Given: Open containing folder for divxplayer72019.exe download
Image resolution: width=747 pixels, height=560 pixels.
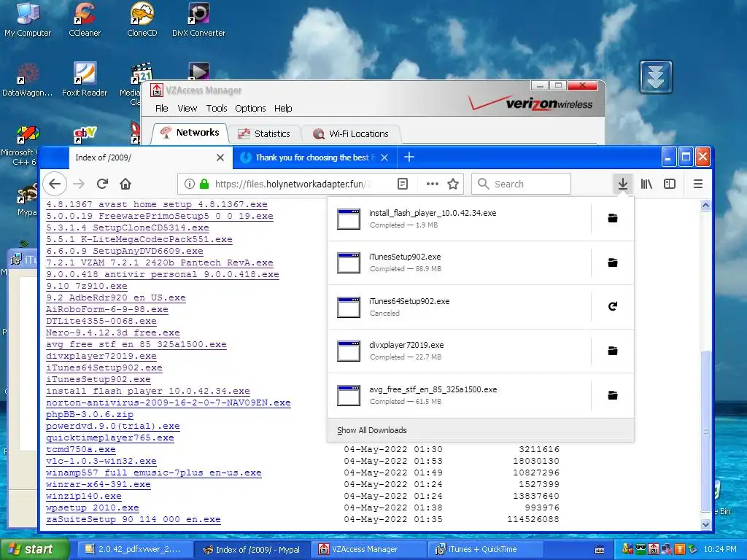Looking at the screenshot, I should point(613,351).
